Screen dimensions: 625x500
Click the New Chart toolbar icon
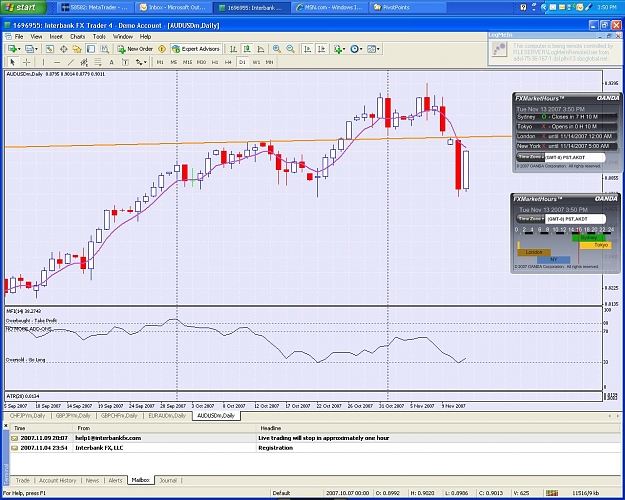tap(12, 49)
